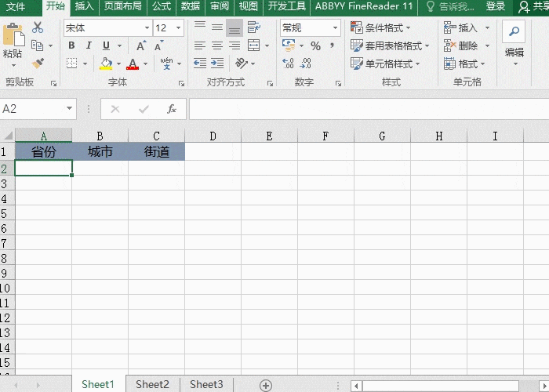Click the wén phonetic guide icon
The width and height of the screenshot is (549, 392).
click(x=166, y=64)
